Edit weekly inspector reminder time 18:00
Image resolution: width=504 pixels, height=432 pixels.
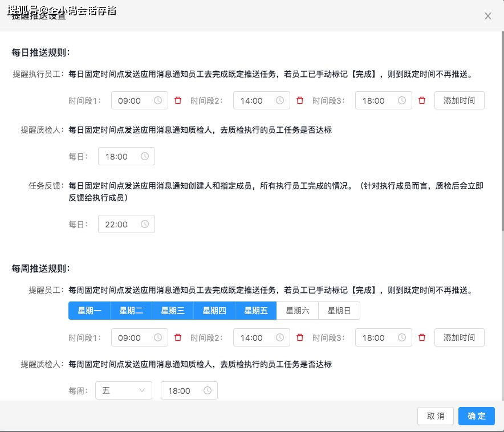tap(189, 390)
